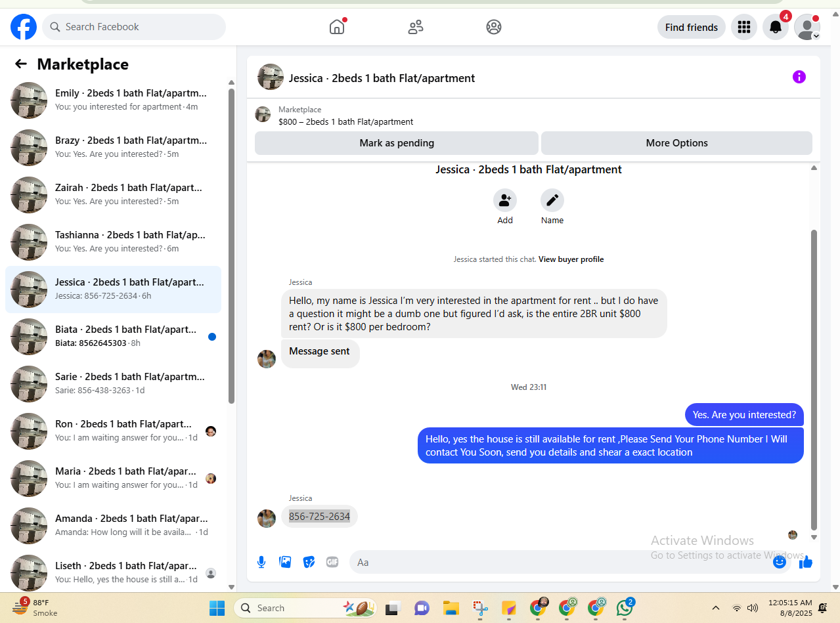Record a voice clip with microphone icon

coord(261,562)
